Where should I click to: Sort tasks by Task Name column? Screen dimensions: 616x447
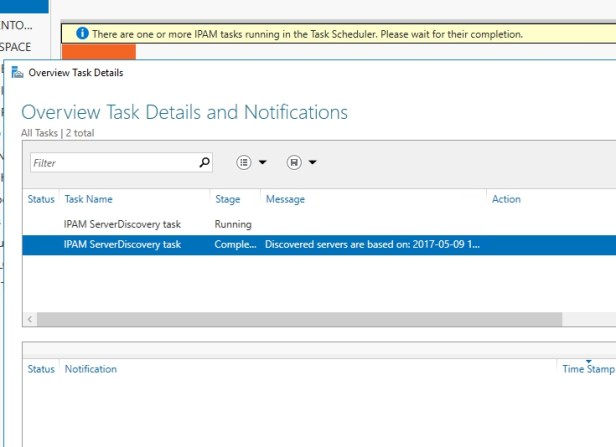pyautogui.click(x=89, y=199)
